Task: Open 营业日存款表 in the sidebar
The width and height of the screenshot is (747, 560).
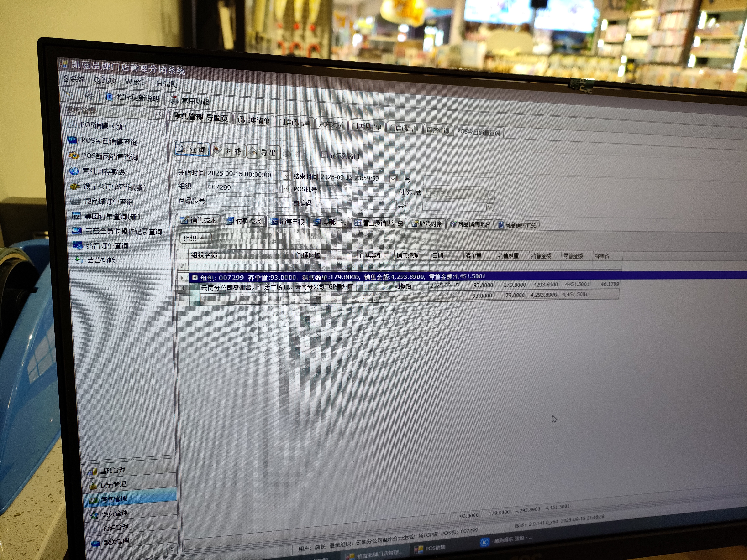Action: click(x=103, y=171)
